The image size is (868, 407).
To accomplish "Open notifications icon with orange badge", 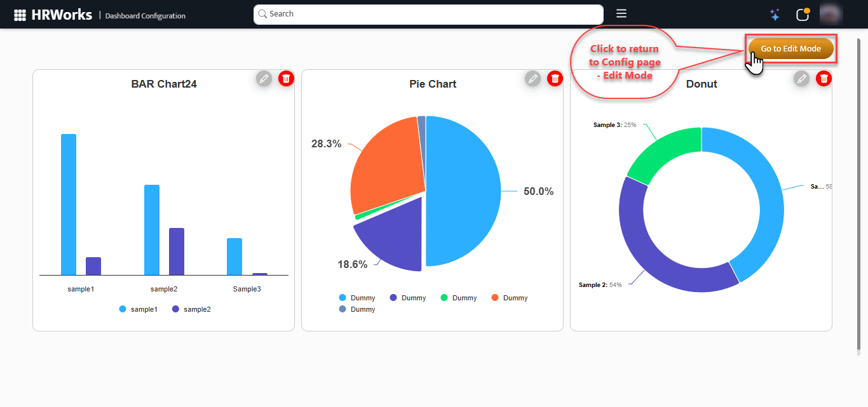I will pyautogui.click(x=803, y=15).
